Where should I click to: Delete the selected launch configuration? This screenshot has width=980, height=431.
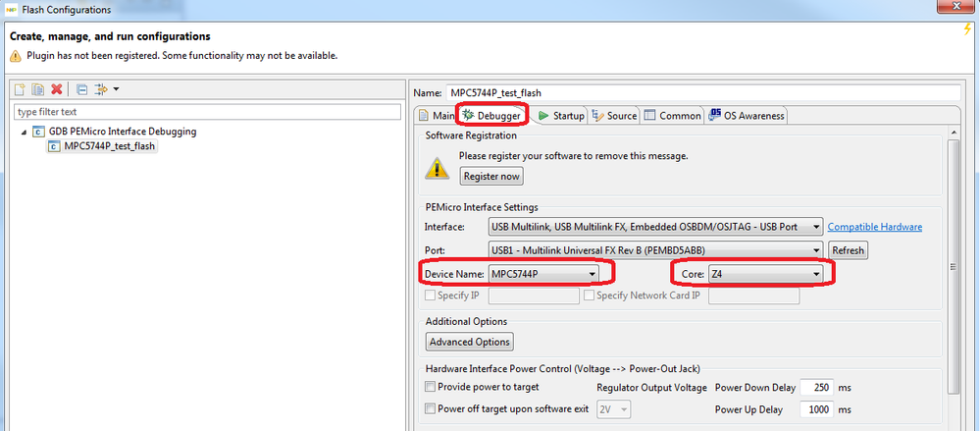[56, 89]
